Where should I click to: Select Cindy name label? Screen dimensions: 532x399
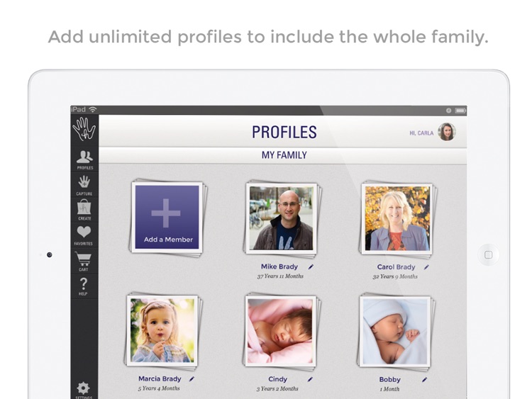click(x=277, y=379)
